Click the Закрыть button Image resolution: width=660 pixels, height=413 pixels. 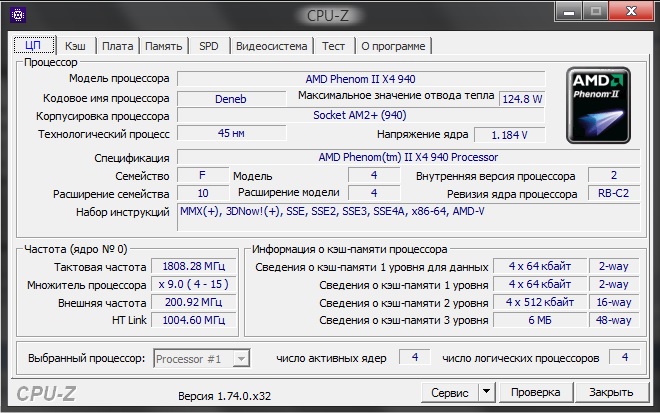click(x=611, y=392)
